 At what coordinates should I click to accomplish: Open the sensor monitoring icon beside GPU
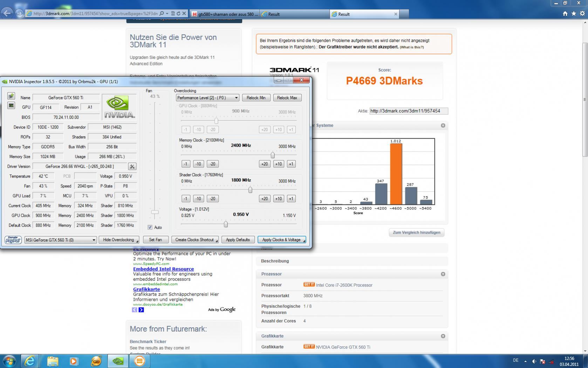coord(11,105)
